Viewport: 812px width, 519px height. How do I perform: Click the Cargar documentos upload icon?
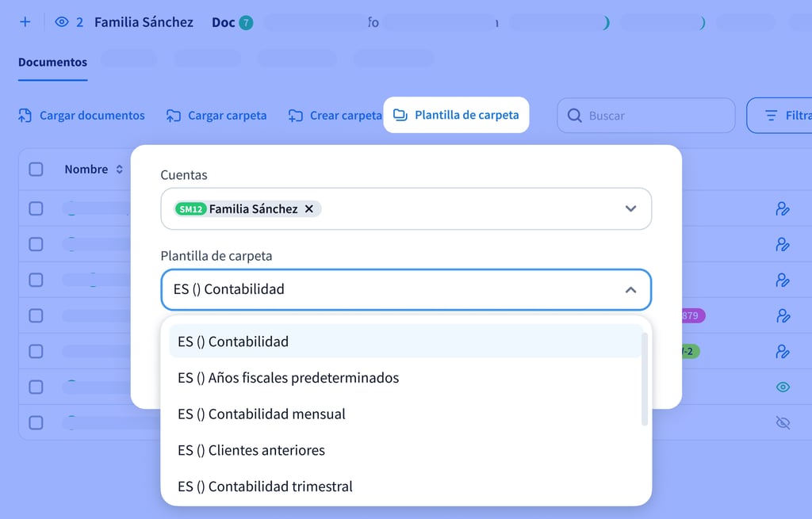(25, 116)
